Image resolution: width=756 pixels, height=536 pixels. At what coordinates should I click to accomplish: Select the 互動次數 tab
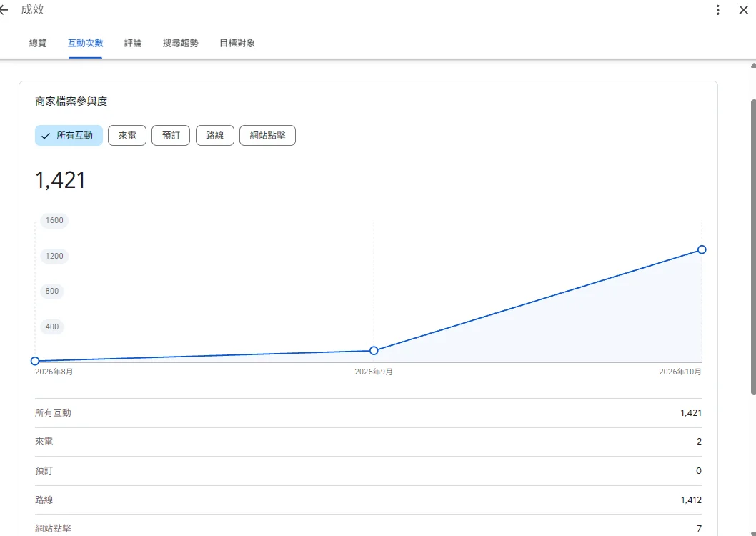click(x=85, y=43)
